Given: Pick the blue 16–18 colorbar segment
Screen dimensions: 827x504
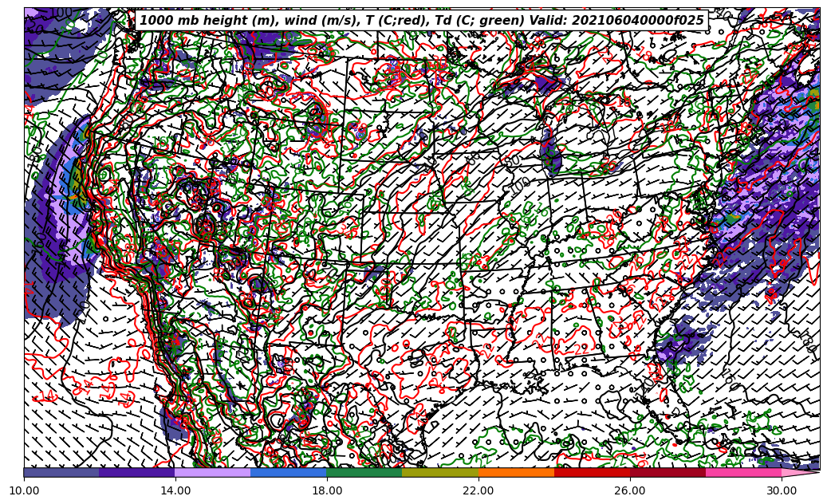Looking at the screenshot, I should (289, 472).
